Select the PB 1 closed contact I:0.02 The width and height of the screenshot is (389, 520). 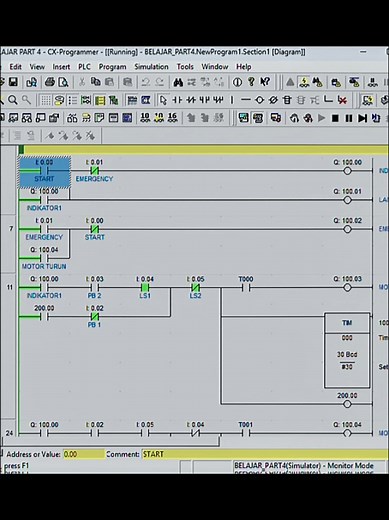pyautogui.click(x=94, y=317)
